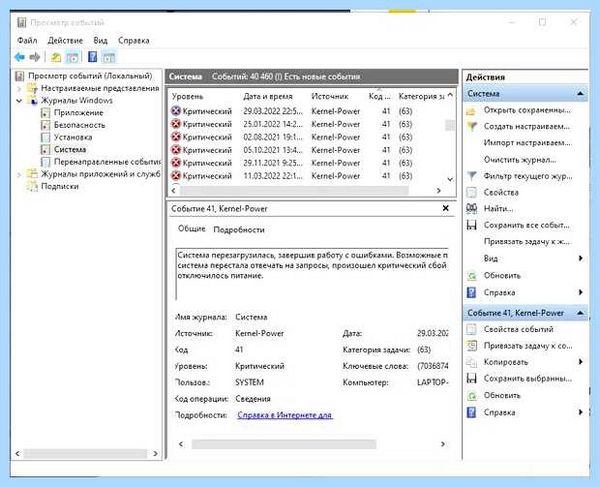Click the critical icon for 29.03.2022 event
The width and height of the screenshot is (600, 487).
[176, 111]
